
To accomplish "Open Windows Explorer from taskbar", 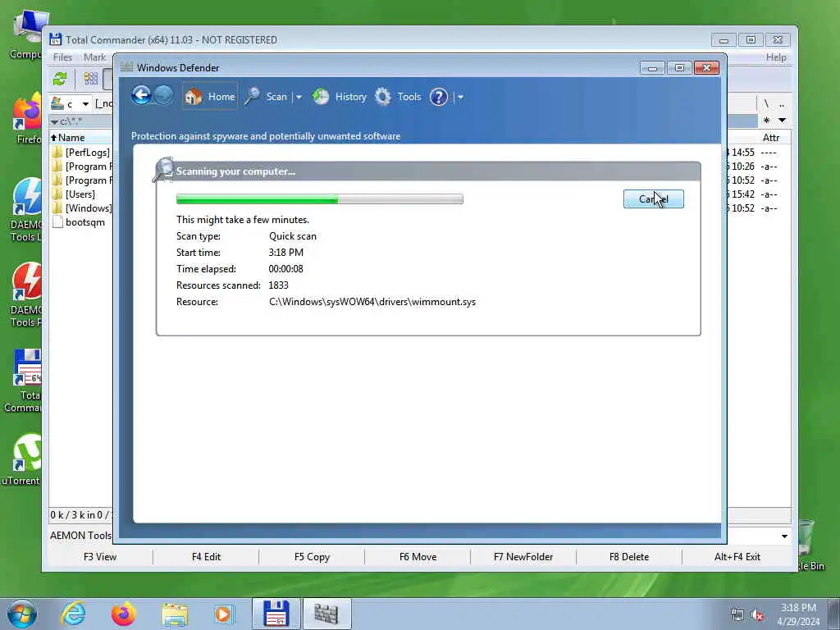I will (175, 614).
